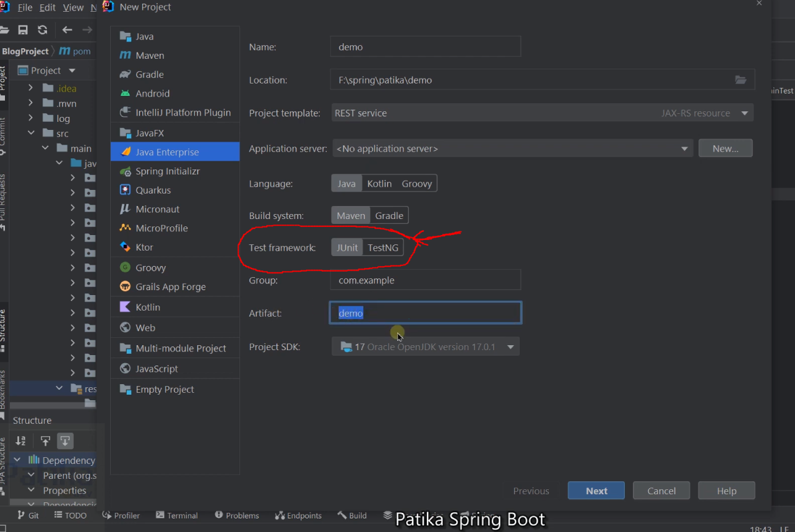795x532 pixels.
Task: Browse for project location folder icon
Action: tap(741, 80)
